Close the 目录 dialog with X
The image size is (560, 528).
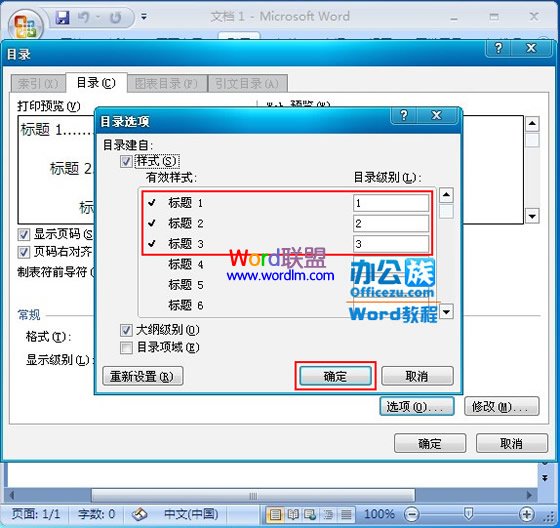tap(531, 48)
